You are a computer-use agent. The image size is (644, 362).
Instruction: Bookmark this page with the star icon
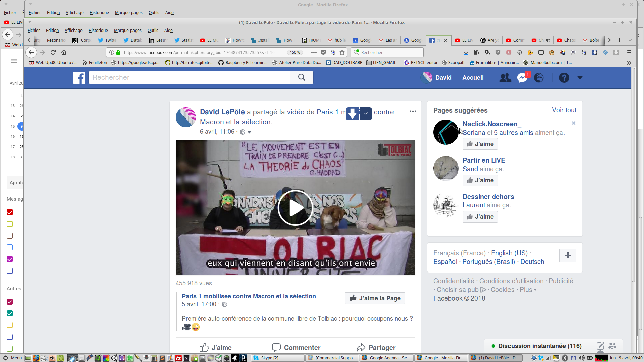pos(342,52)
